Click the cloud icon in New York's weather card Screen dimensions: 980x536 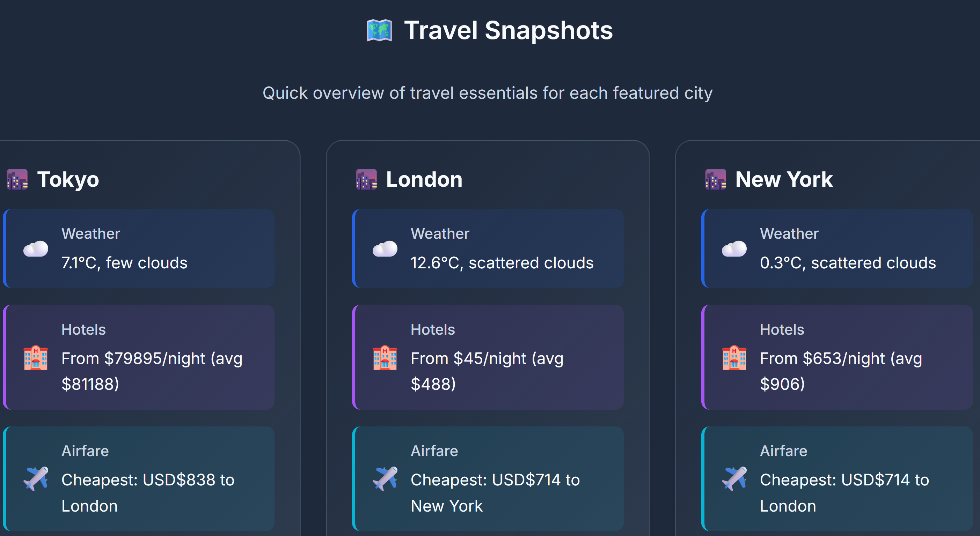click(x=734, y=249)
